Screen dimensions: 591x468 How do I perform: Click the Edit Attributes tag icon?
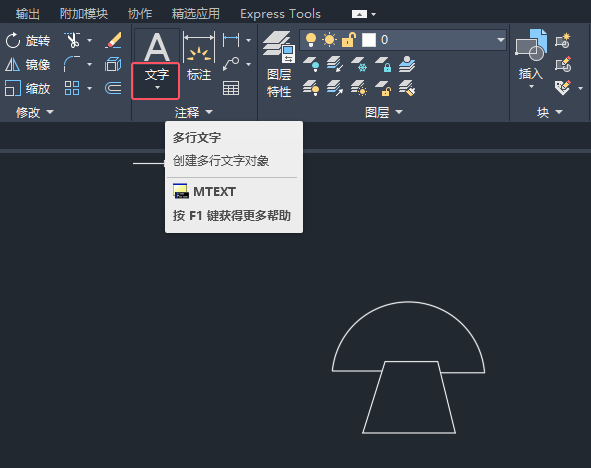point(563,88)
